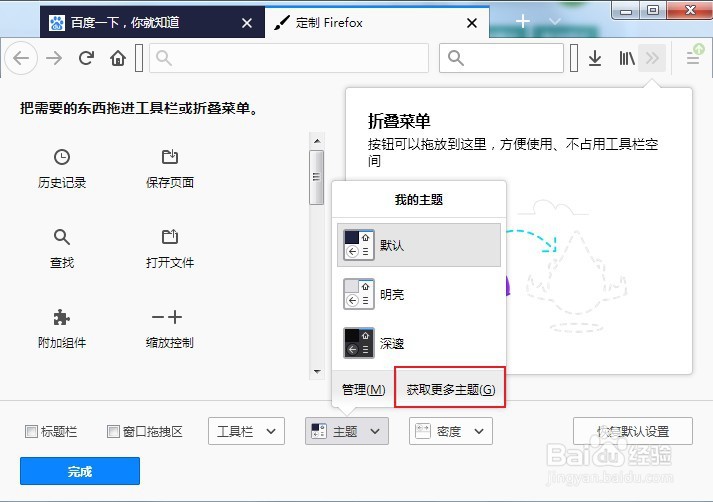Maximize the Firefox window
Screen dimensions: 713x502
653,10
